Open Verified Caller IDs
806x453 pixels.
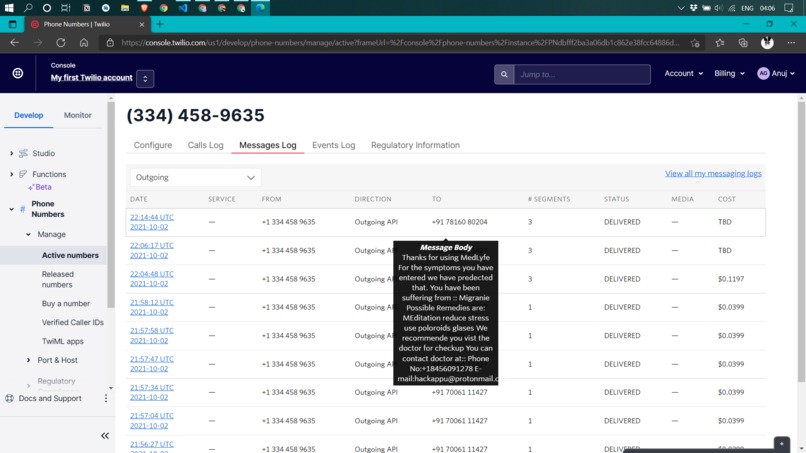click(x=72, y=322)
